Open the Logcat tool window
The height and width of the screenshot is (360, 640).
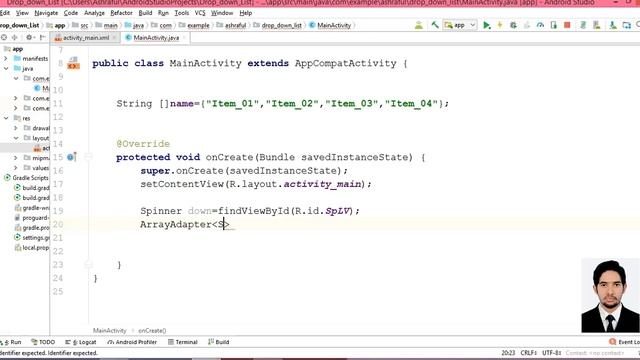[x=81, y=342]
